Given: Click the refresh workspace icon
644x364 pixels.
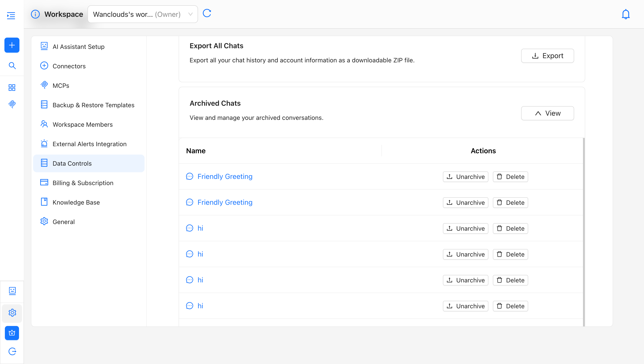Looking at the screenshot, I should (x=207, y=13).
